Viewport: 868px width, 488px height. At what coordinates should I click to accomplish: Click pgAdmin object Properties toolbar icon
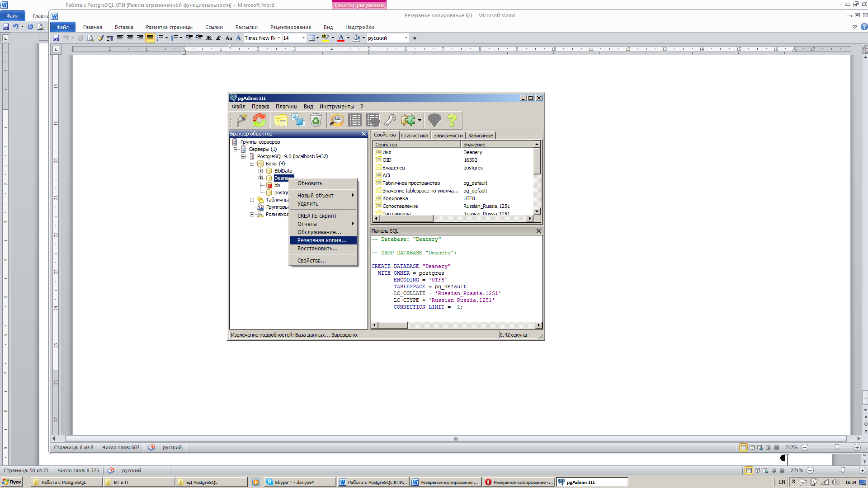(280, 120)
